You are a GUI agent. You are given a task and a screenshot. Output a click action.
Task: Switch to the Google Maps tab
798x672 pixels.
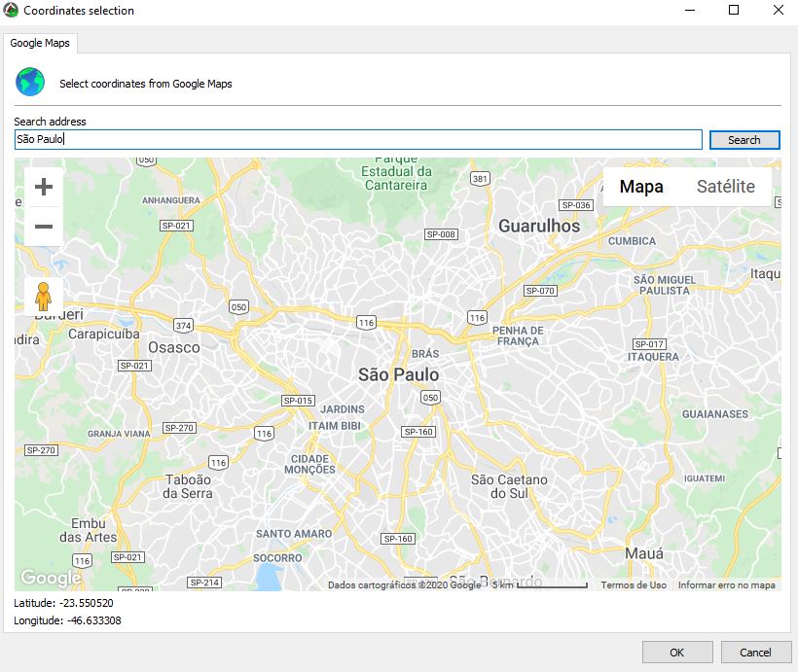(x=40, y=43)
